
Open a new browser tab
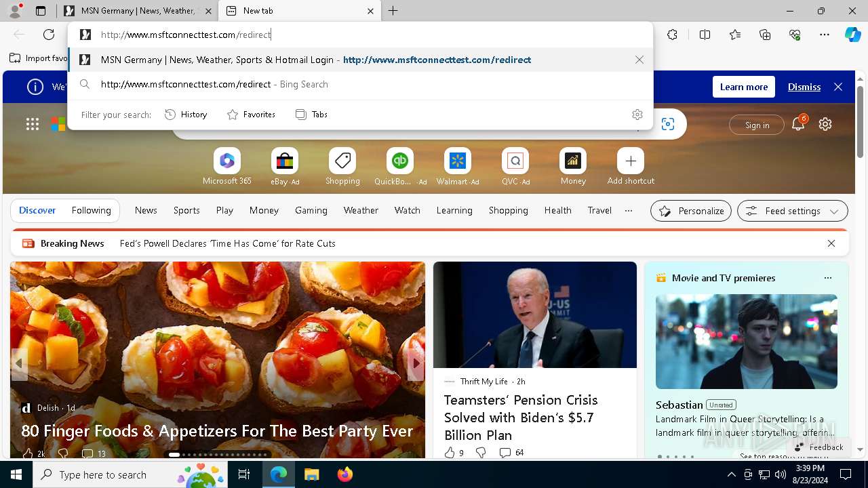click(x=393, y=11)
